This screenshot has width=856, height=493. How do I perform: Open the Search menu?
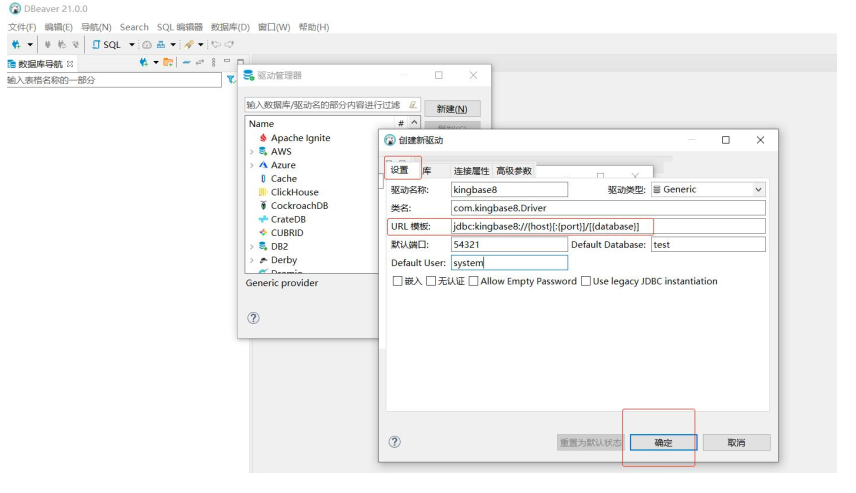point(134,27)
